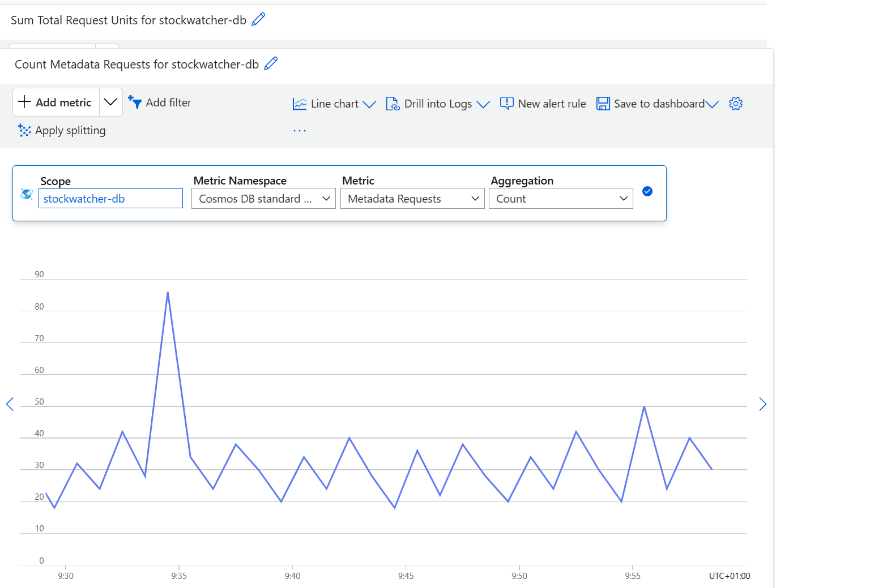
Task: Click the Save to dashboard disk icon
Action: (x=603, y=104)
